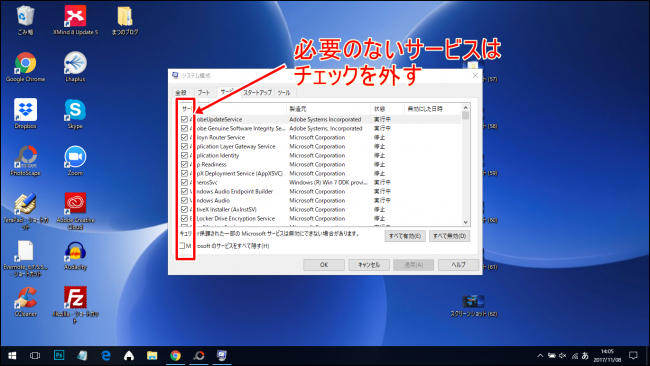This screenshot has height=366, width=650.
Task: Uncheck the App Readiness checkbox
Action: pos(184,165)
